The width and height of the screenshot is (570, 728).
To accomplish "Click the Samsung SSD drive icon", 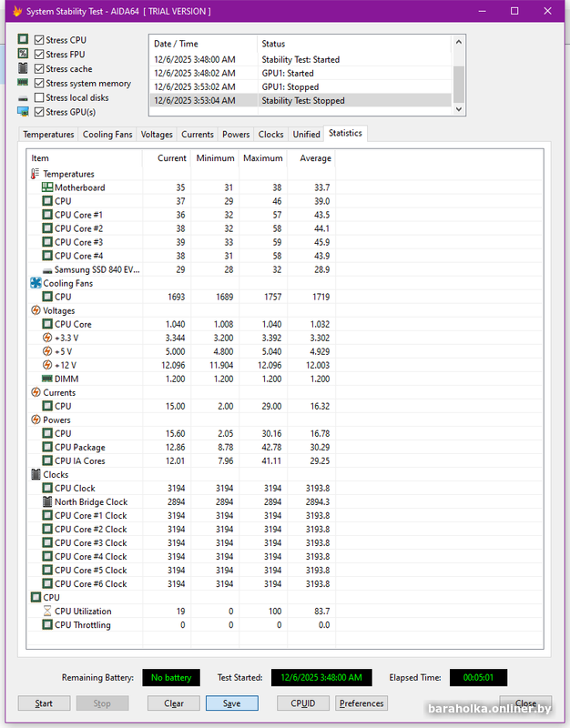I will [47, 269].
